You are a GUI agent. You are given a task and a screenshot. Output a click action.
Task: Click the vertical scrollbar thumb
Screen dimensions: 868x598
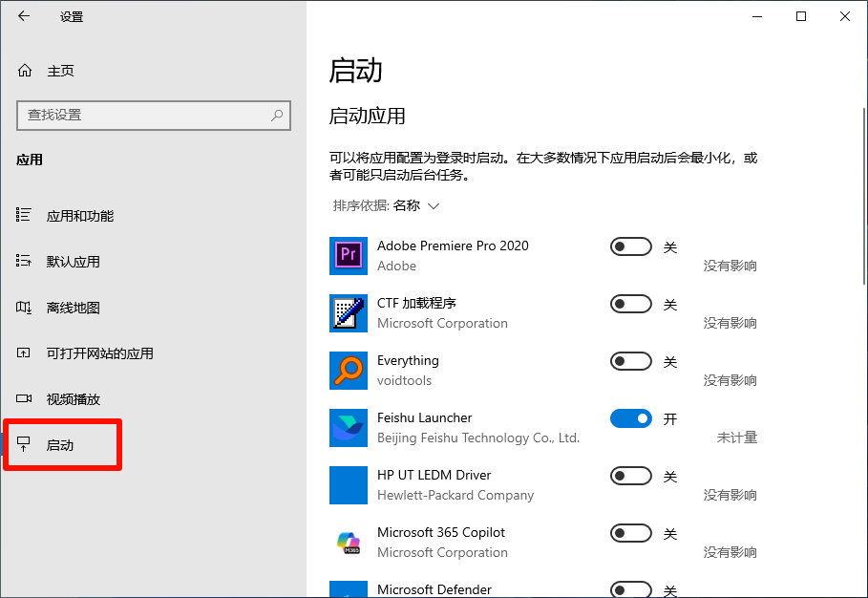(865, 197)
